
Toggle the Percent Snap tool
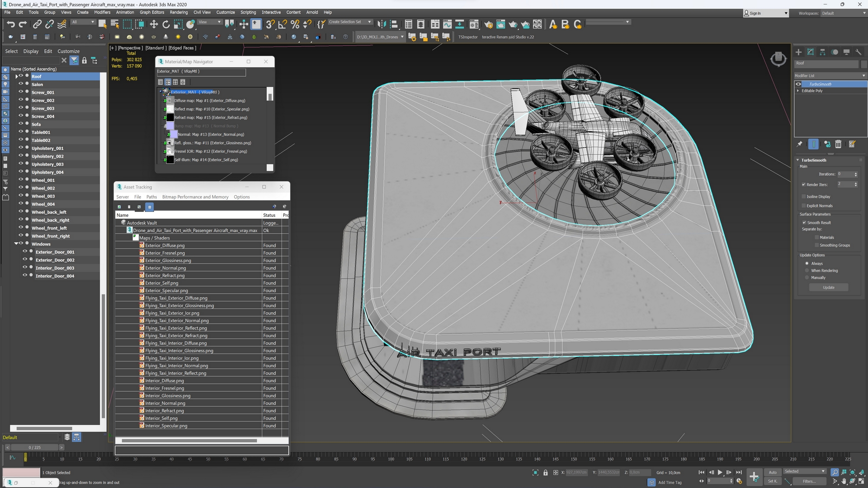(x=295, y=24)
